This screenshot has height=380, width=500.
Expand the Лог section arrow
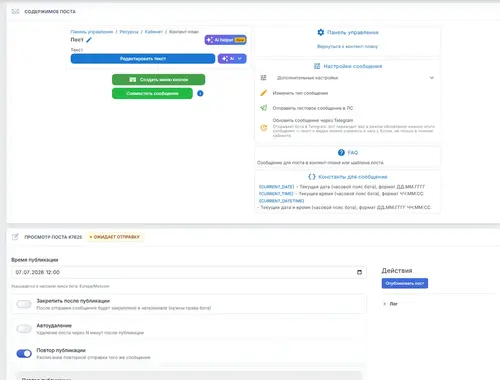pyautogui.click(x=384, y=304)
